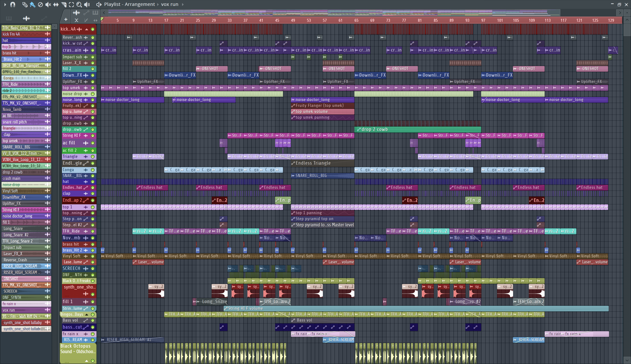Mute the kick..4A track
Screen dimensions: 631x364
point(93,29)
